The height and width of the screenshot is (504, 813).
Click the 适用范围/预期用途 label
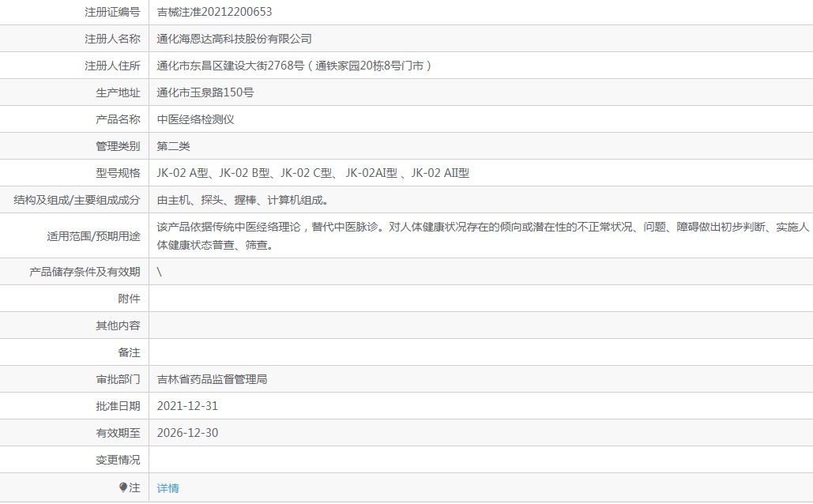[x=93, y=236]
